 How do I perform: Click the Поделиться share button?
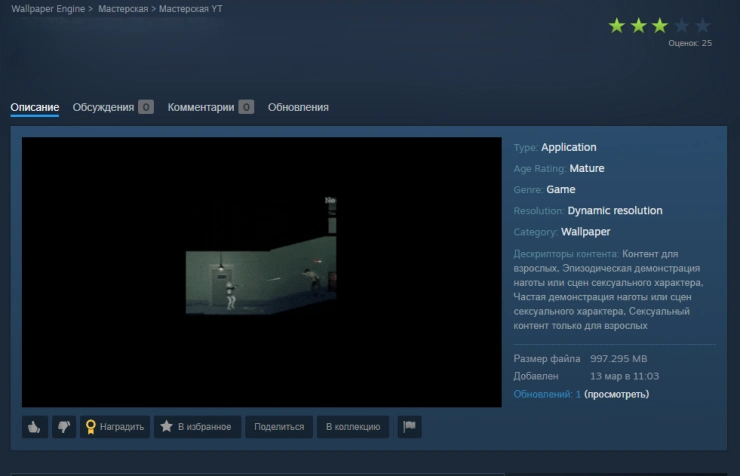pos(279,426)
